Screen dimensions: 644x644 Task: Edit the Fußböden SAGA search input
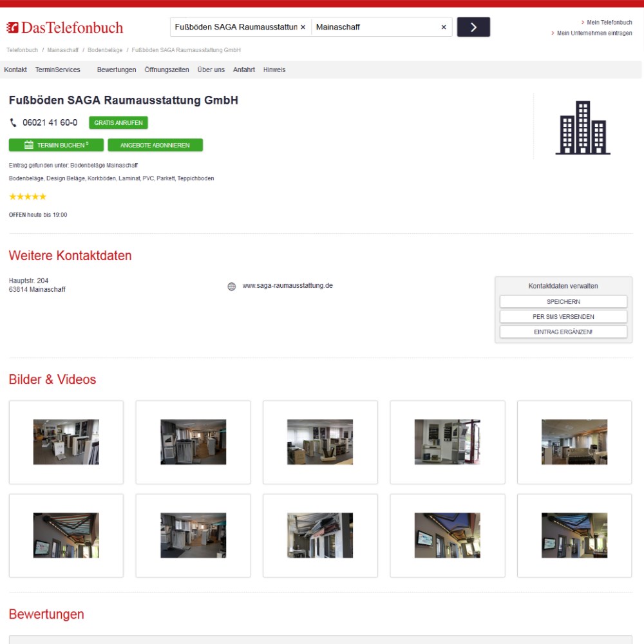(x=236, y=27)
